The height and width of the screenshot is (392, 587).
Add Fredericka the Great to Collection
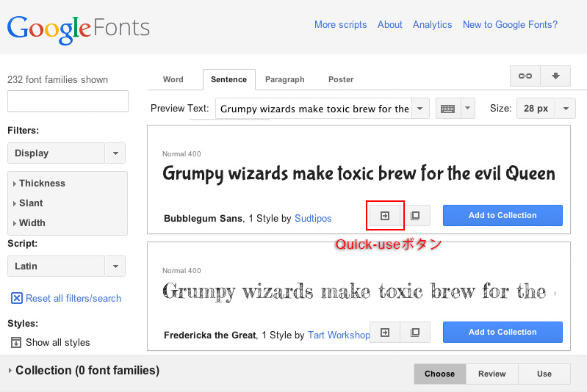503,332
